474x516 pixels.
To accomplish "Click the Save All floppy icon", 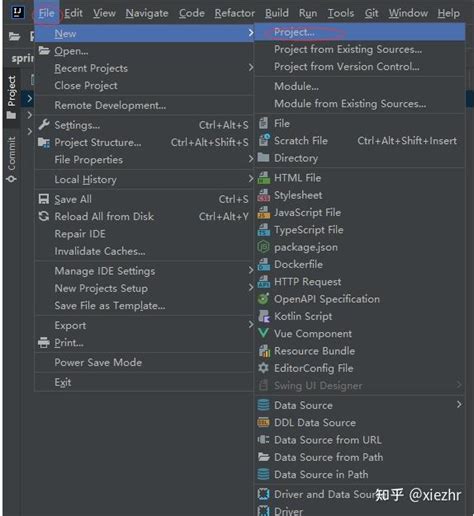I will coord(44,199).
